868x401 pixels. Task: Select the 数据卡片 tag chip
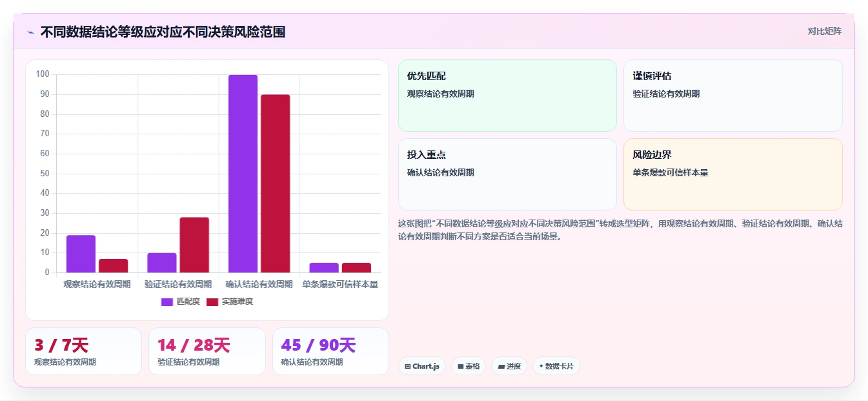[x=556, y=366]
